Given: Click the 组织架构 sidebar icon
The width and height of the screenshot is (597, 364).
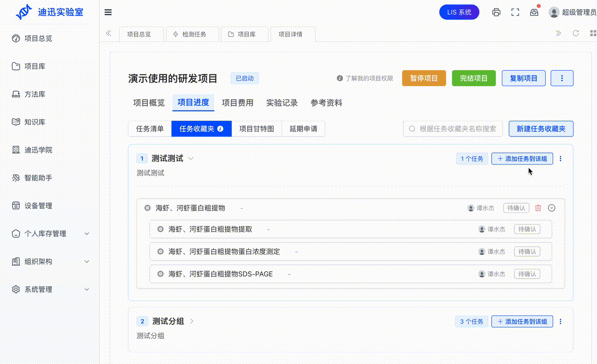Looking at the screenshot, I should 16,261.
